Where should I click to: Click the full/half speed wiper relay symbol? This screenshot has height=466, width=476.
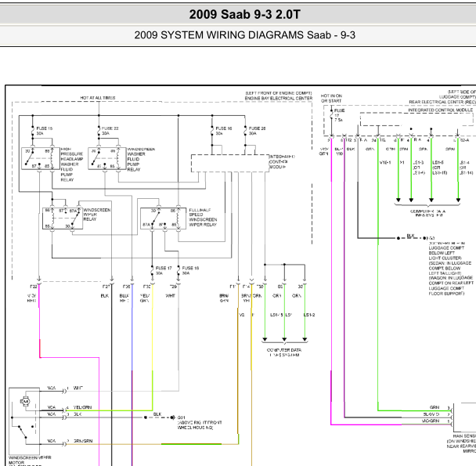(x=164, y=219)
